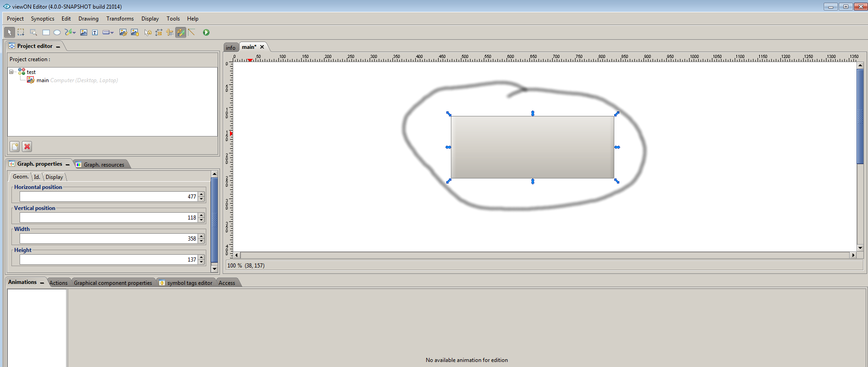Toggle the lock selection cursor tool

pyautogui.click(x=147, y=32)
